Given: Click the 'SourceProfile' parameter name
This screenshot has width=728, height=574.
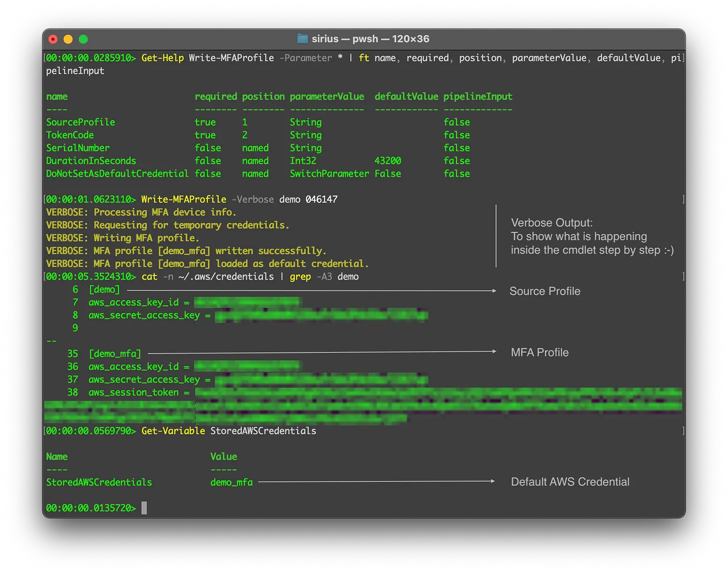Looking at the screenshot, I should point(80,122).
